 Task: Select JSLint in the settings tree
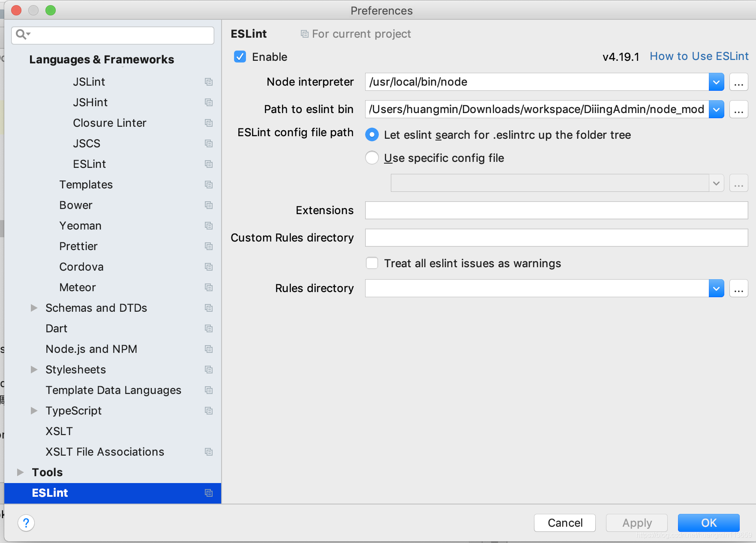[89, 82]
